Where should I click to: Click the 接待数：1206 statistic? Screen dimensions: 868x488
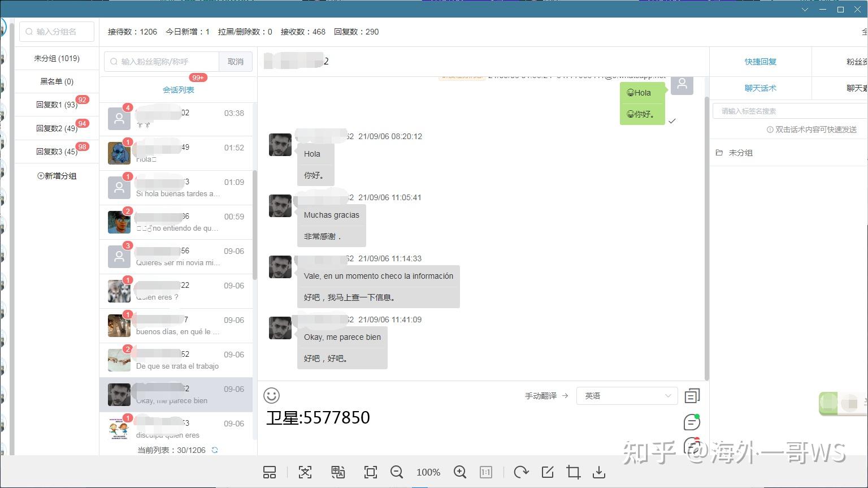pos(132,32)
